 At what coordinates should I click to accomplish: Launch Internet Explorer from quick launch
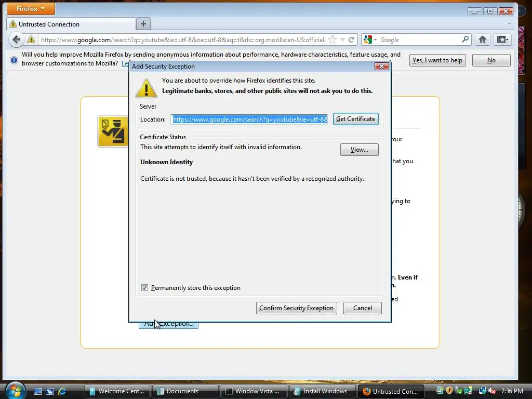click(62, 391)
